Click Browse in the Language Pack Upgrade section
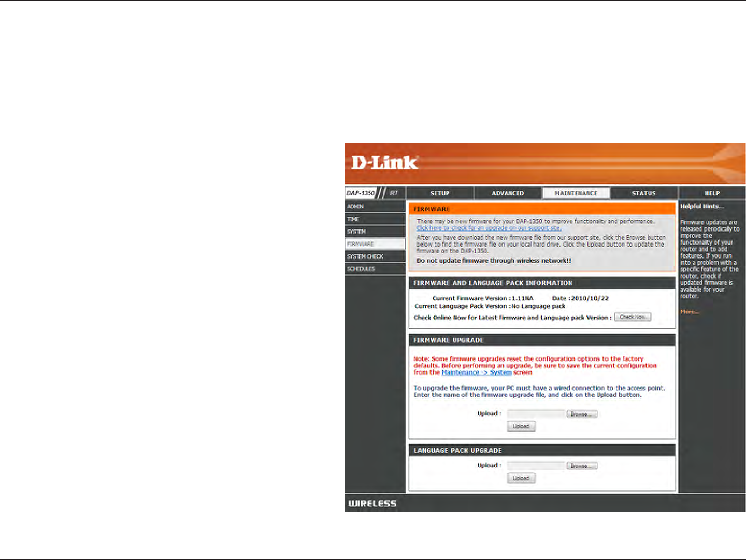Viewport: 746px width, 560px height. [582, 466]
